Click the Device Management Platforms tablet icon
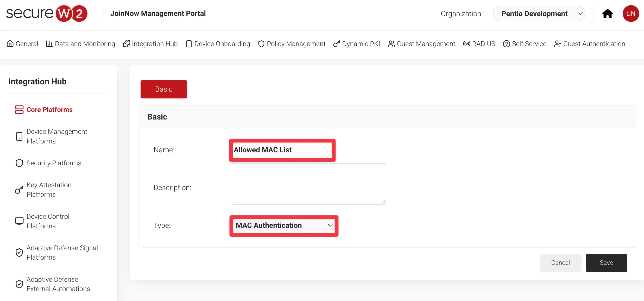This screenshot has height=301, width=644. [x=19, y=136]
